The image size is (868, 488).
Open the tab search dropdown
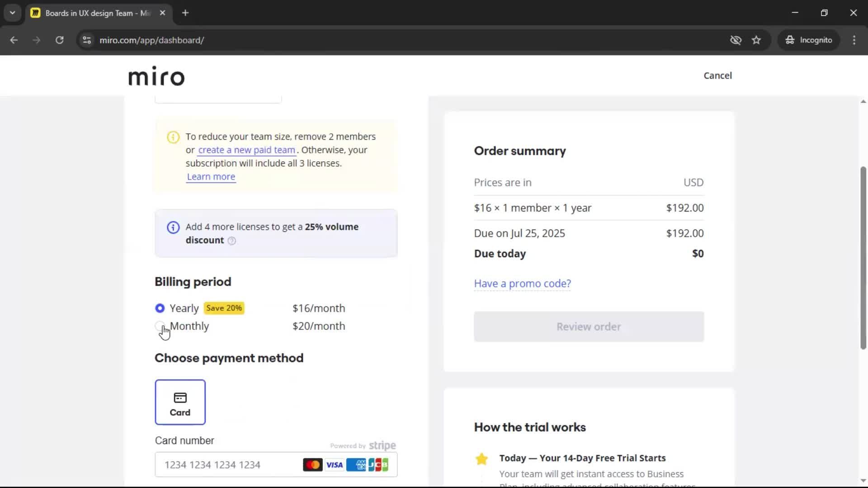(x=13, y=13)
